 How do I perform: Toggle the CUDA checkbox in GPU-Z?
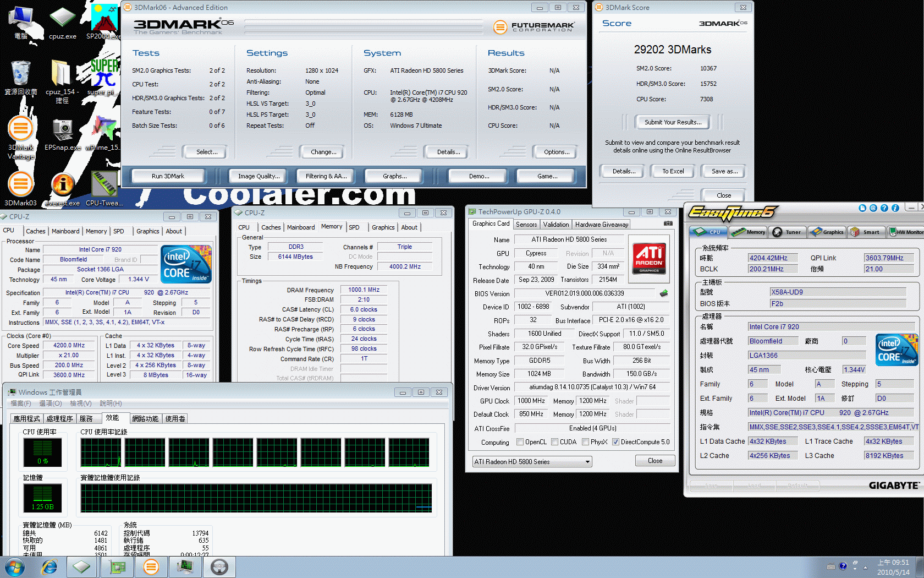click(x=555, y=442)
